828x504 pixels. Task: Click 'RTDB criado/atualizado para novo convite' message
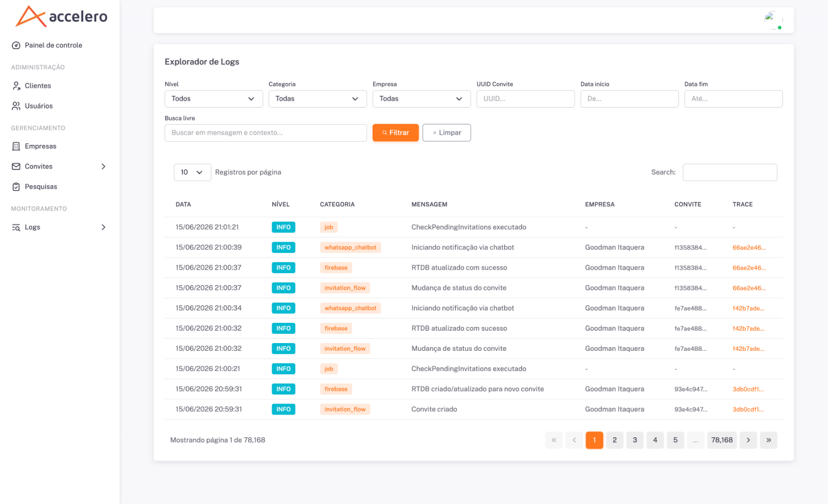click(478, 389)
